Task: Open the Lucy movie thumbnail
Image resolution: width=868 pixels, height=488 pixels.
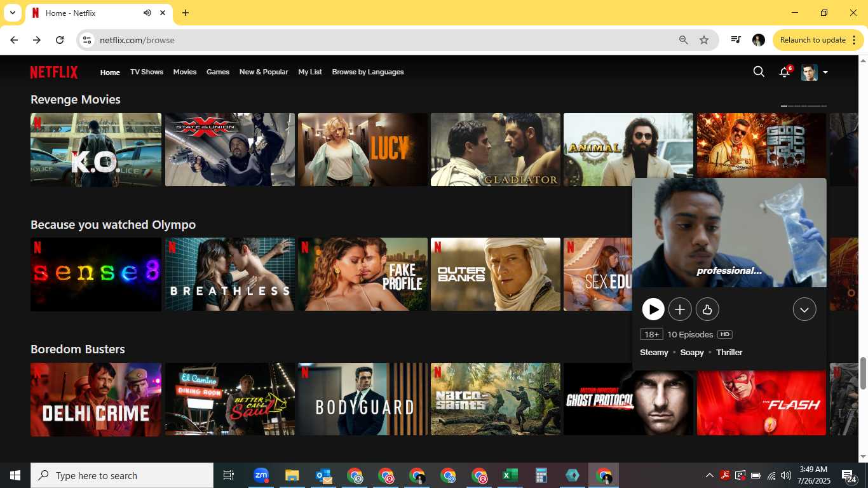Action: [363, 150]
